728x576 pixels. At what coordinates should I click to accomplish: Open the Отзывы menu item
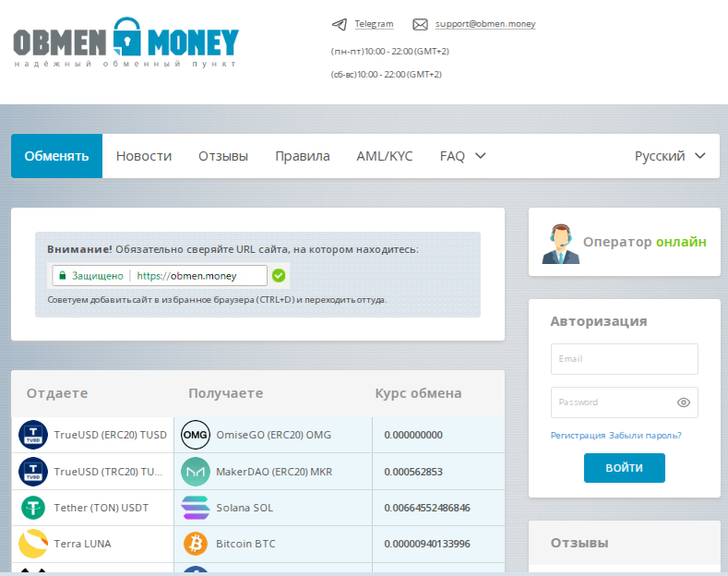[223, 156]
